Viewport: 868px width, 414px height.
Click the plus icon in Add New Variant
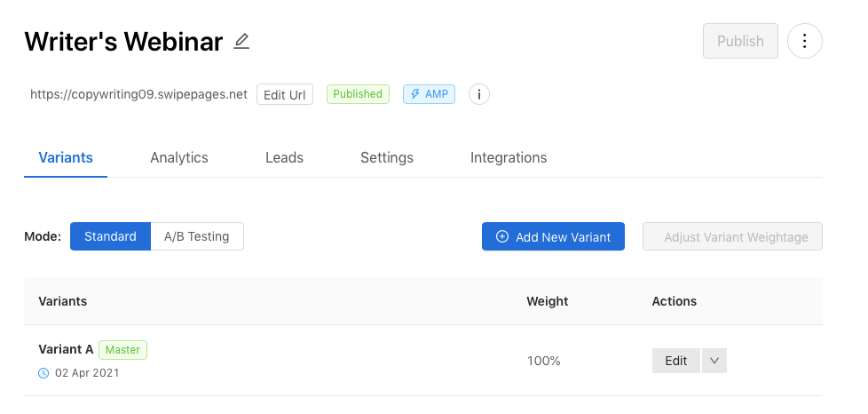(x=502, y=236)
